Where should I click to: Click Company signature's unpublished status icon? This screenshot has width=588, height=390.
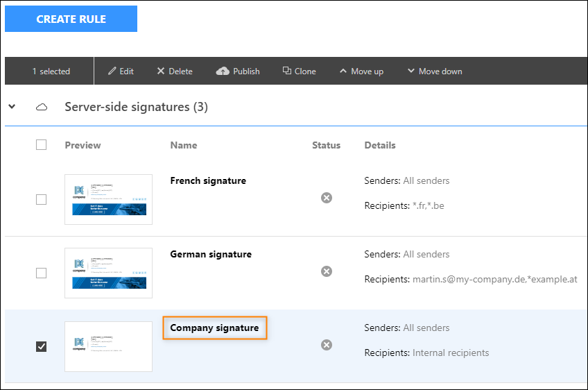click(x=327, y=345)
